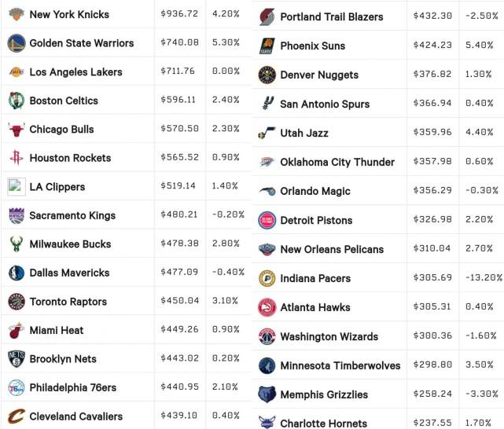Click the New York Knicks logo

16,14
